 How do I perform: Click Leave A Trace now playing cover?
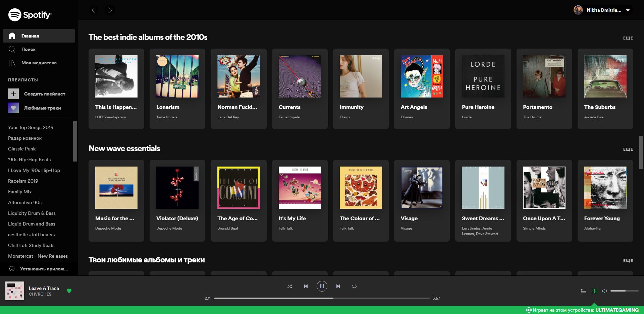coord(15,291)
